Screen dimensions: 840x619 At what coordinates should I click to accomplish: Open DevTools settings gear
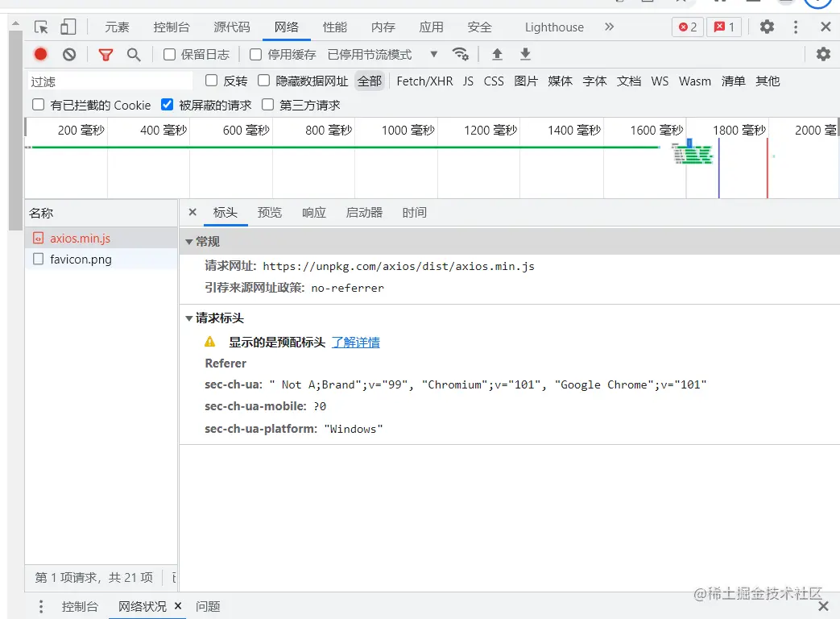pos(766,27)
